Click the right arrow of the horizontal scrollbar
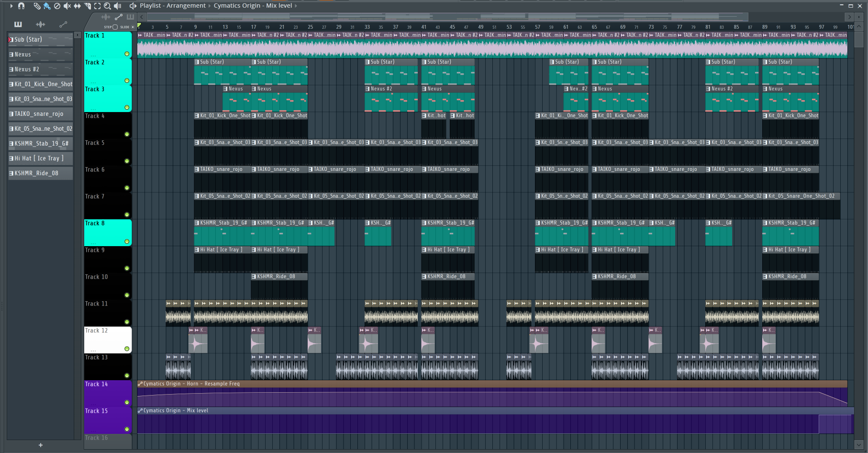 coord(849,17)
